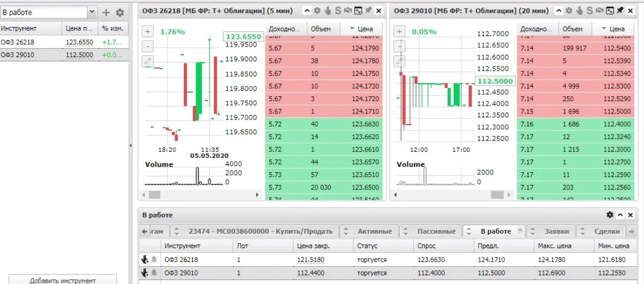This screenshot has width=644, height=284.
Task: Toggle the pin on the ОФЗ 29010 panel
Action: pos(621,11)
